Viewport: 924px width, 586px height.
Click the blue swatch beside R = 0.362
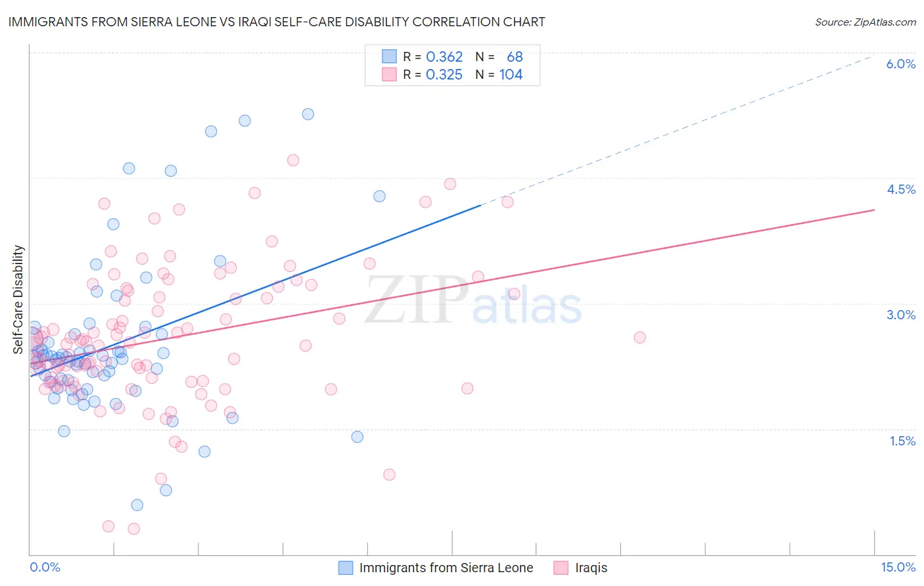point(389,56)
